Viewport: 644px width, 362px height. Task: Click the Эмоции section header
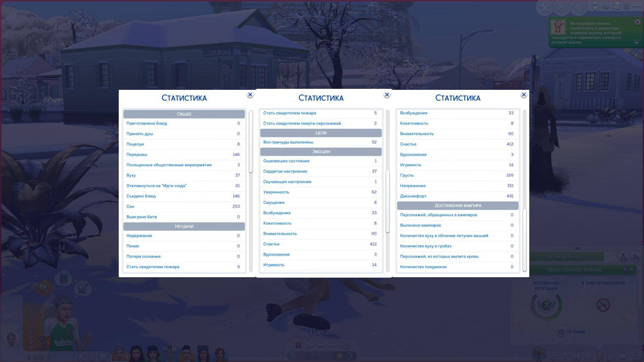(x=321, y=152)
